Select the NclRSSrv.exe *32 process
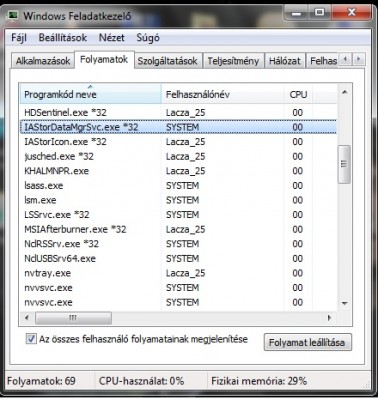Viewport: 378px width, 400px height. click(x=178, y=244)
